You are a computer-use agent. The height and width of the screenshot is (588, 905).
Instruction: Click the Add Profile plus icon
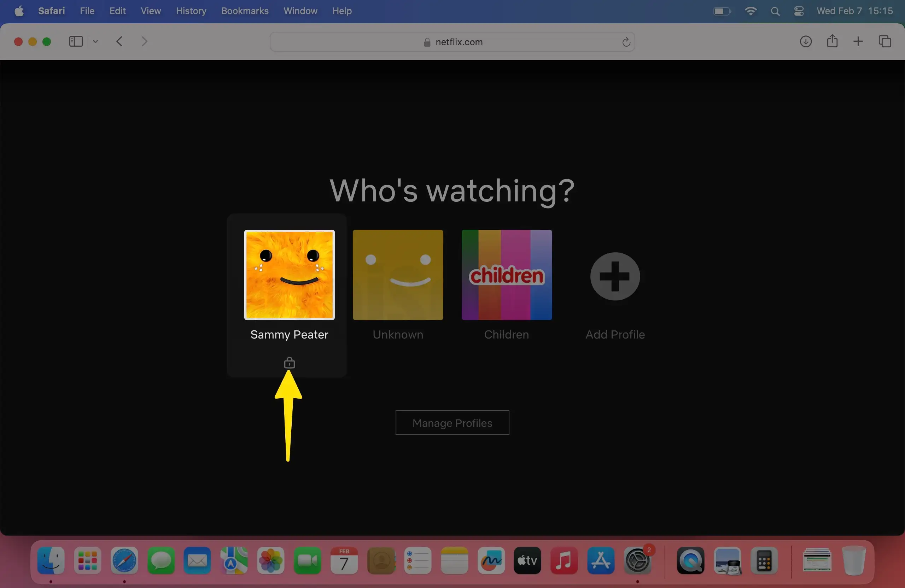tap(615, 276)
